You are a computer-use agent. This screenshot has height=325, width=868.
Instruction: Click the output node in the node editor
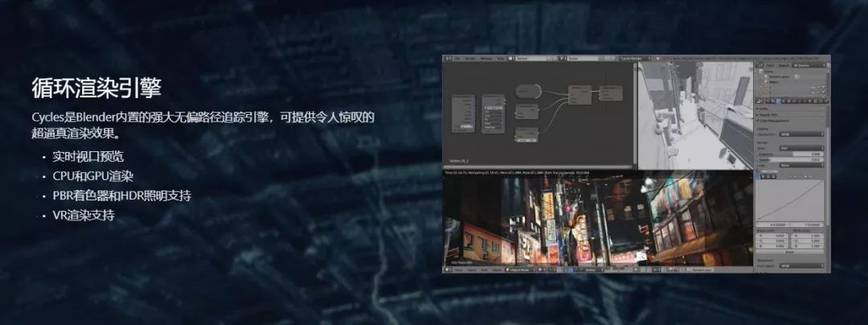pos(607,93)
